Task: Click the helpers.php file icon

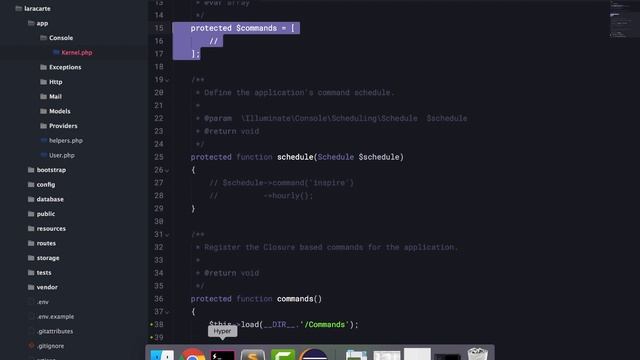Action: coord(44,140)
